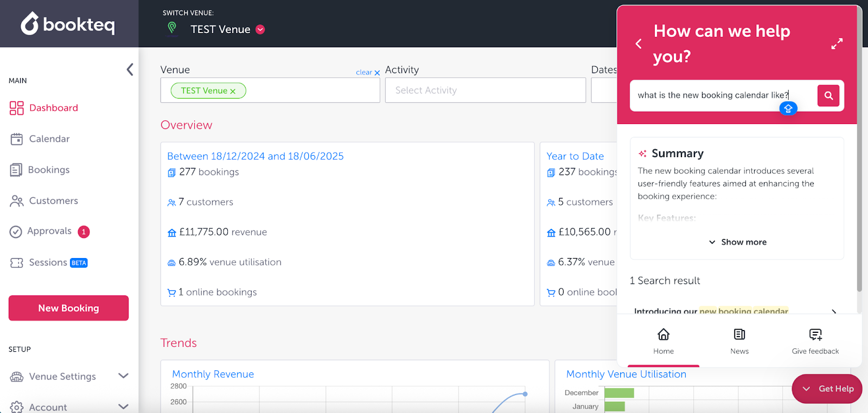Click the Summary sparkle icon
Image resolution: width=868 pixels, height=413 pixels.
click(x=642, y=153)
